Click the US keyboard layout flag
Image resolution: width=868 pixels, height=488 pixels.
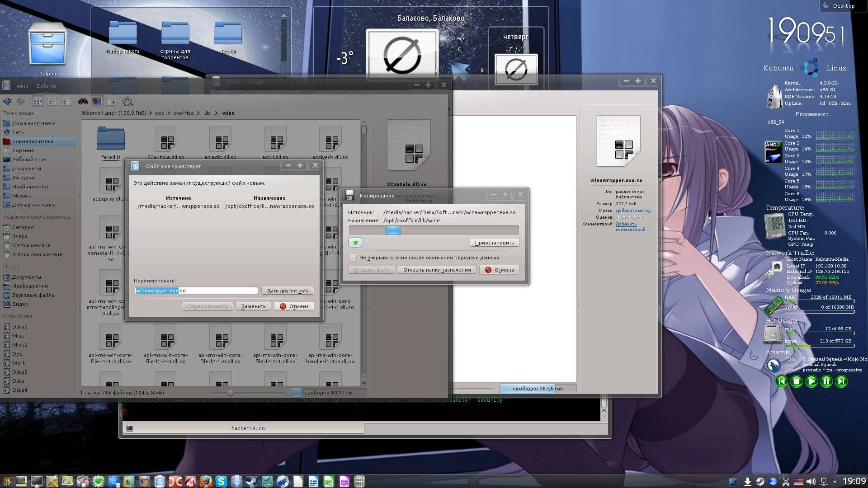point(798,482)
